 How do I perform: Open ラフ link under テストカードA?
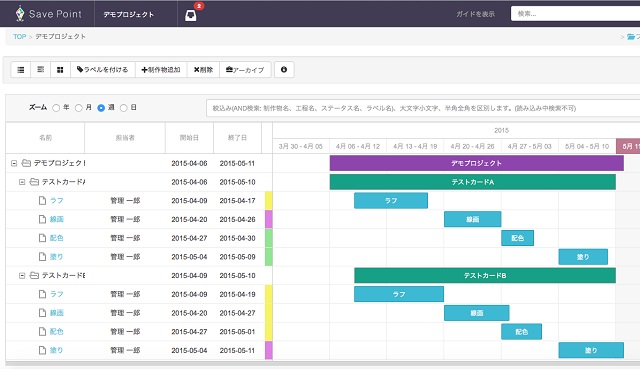(x=57, y=200)
